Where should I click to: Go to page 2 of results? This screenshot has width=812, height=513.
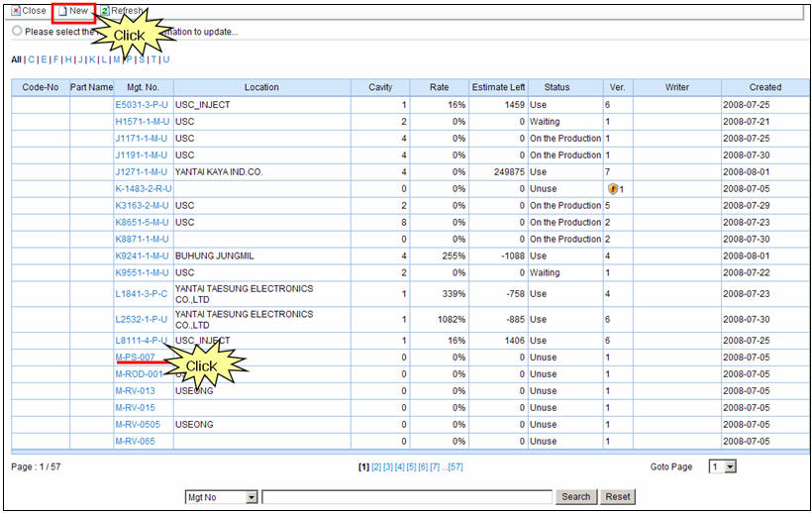pyautogui.click(x=375, y=466)
